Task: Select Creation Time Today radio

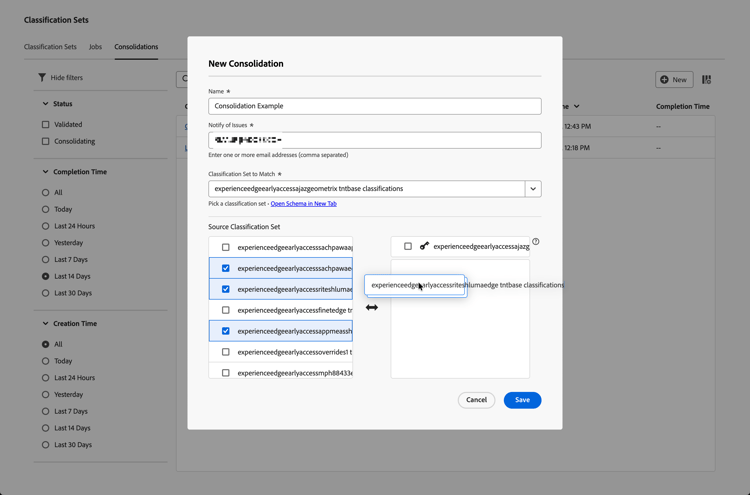Action: pyautogui.click(x=45, y=361)
